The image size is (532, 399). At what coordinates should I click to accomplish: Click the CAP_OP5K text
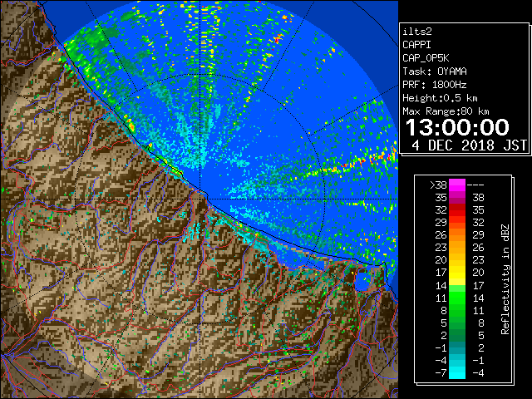point(426,58)
